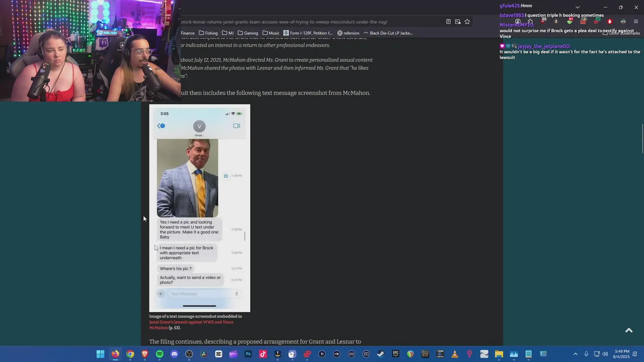Open the Windows Start menu
644x362 pixels.
pyautogui.click(x=100, y=354)
